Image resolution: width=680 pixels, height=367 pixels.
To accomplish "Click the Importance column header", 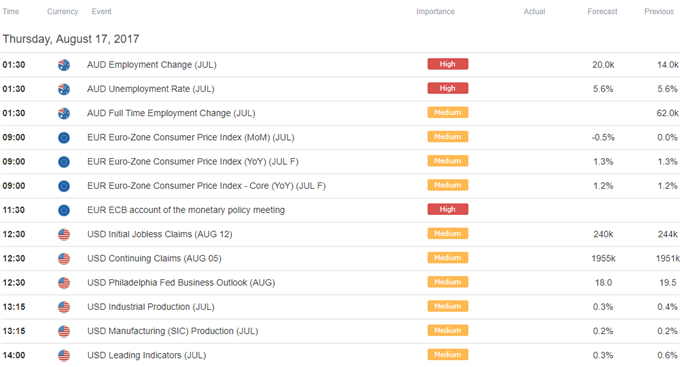I will (x=435, y=12).
